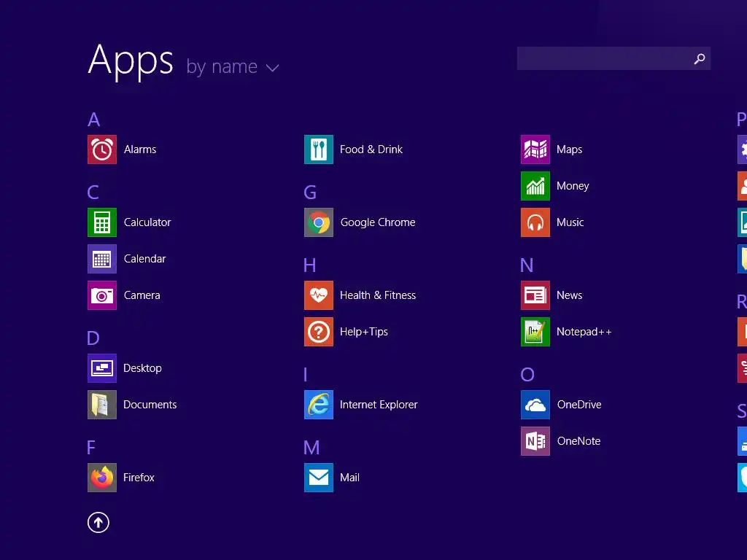Open the OneDrive cloud icon
747x560 pixels.
click(535, 405)
